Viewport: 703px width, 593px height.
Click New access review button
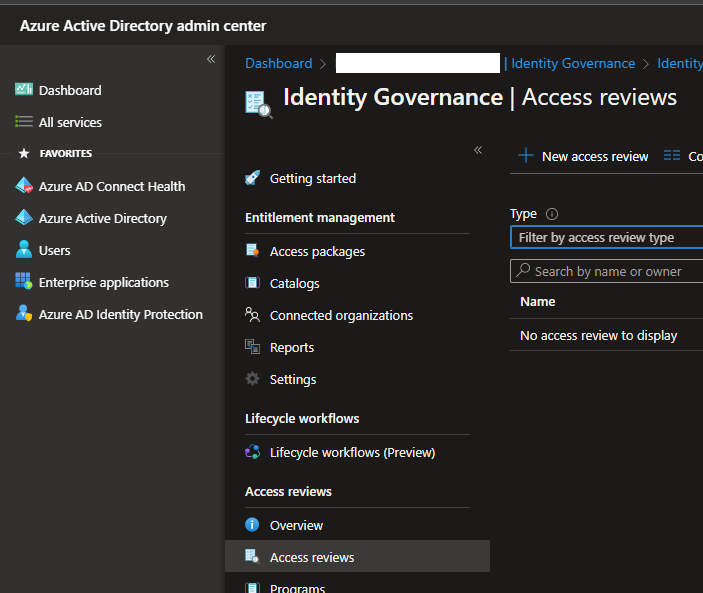pos(582,156)
